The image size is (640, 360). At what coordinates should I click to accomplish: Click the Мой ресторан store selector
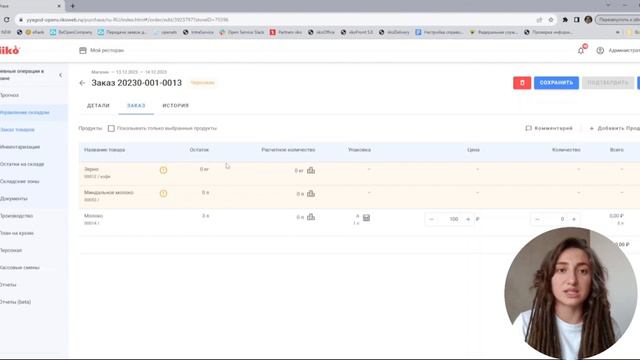[102, 50]
